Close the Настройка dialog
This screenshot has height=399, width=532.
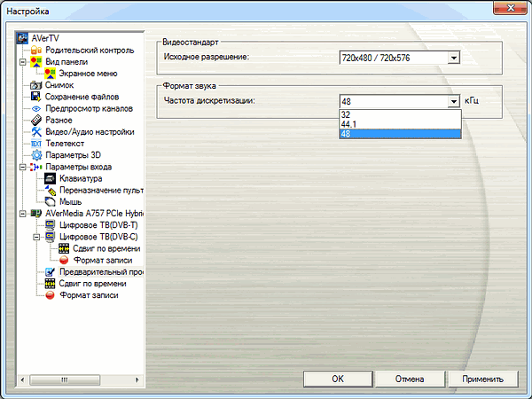[510, 7]
